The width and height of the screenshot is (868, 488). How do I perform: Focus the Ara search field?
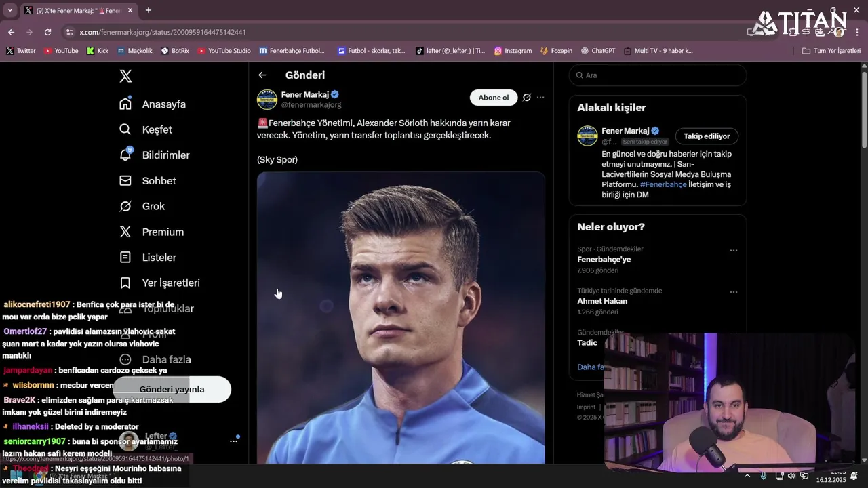point(658,75)
